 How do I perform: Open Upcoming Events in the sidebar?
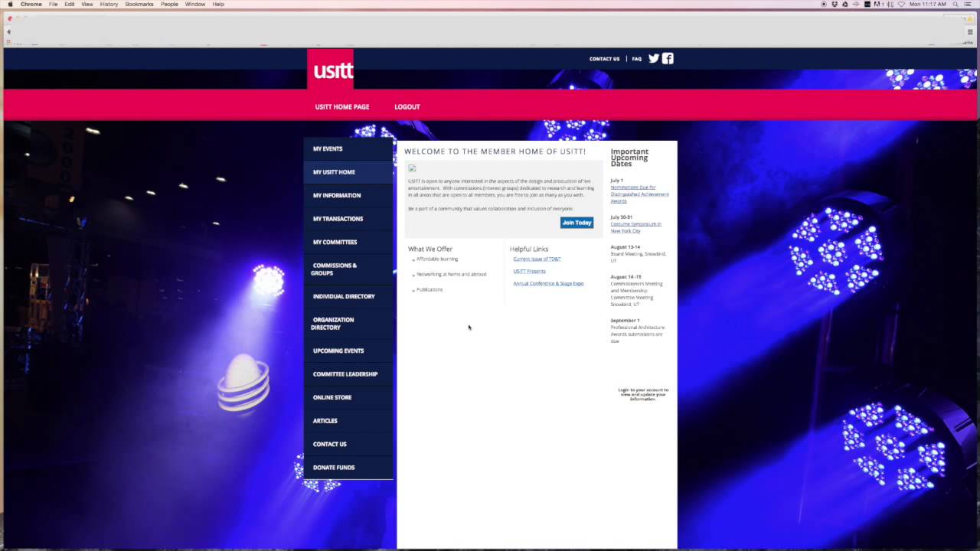(348, 350)
